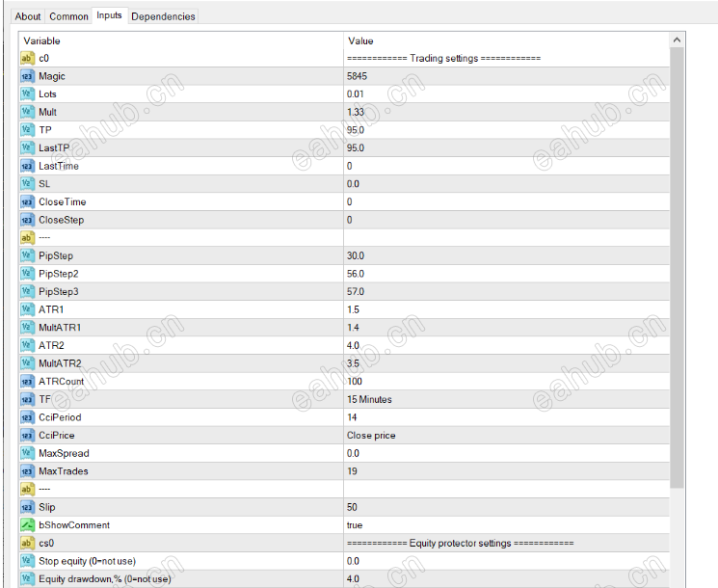Click the integer icon beside MaxTrades
This screenshot has height=588, width=718.
click(x=27, y=471)
